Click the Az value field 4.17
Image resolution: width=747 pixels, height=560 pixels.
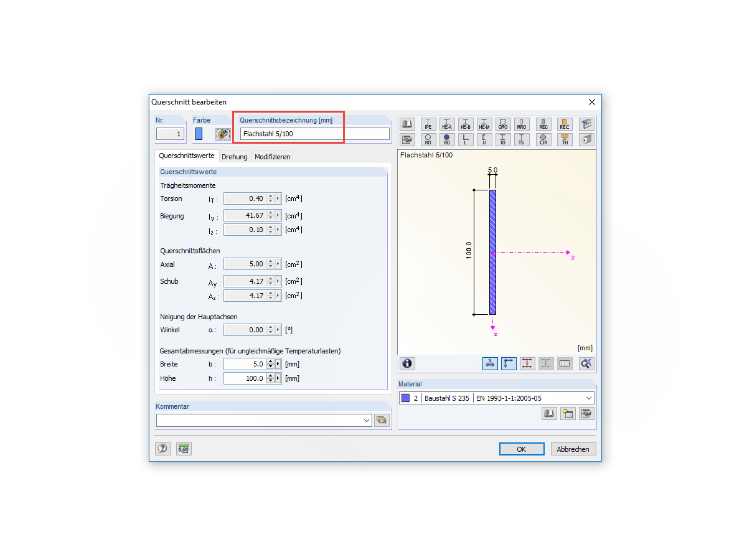(245, 296)
